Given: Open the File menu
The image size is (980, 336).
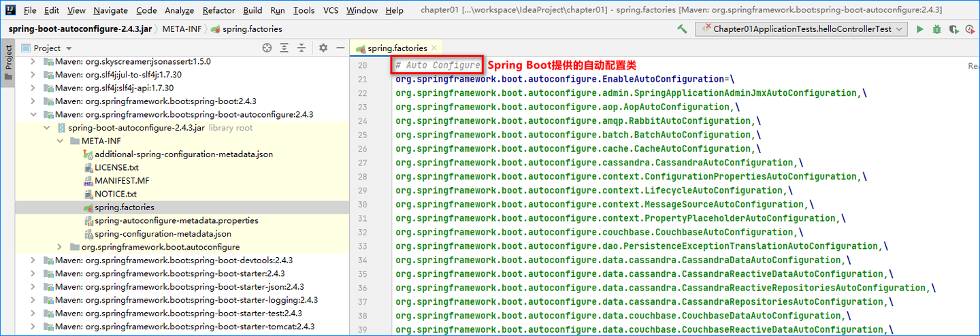Looking at the screenshot, I should (x=30, y=10).
